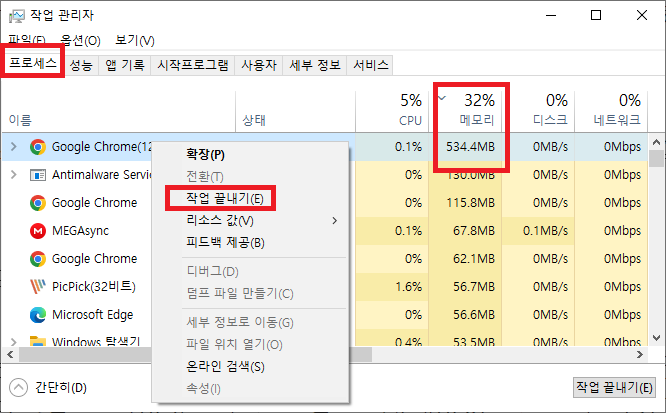Sort by the 네트워크 column header
666x413 pixels.
click(611, 111)
